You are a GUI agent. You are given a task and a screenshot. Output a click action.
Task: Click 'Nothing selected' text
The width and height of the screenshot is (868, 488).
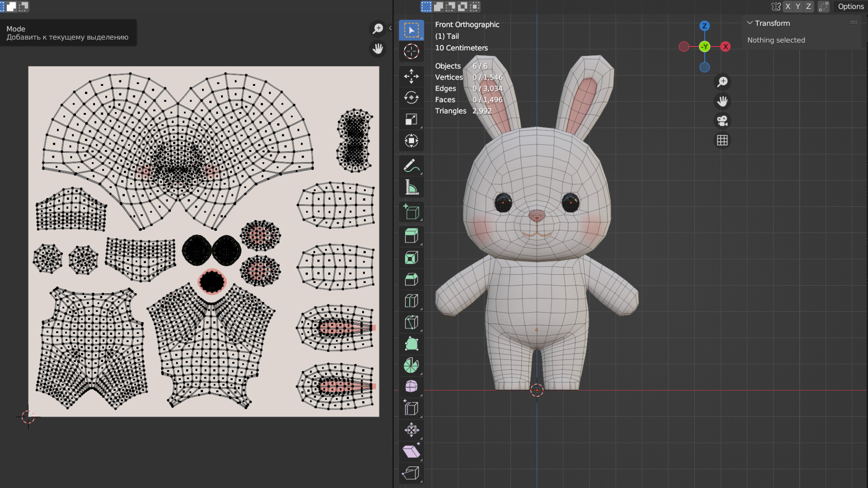click(x=776, y=40)
